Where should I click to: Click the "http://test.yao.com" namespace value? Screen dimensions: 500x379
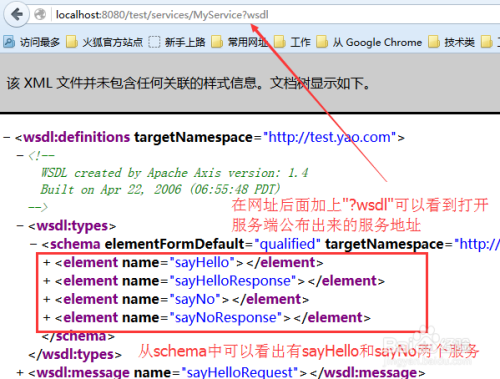click(x=329, y=137)
